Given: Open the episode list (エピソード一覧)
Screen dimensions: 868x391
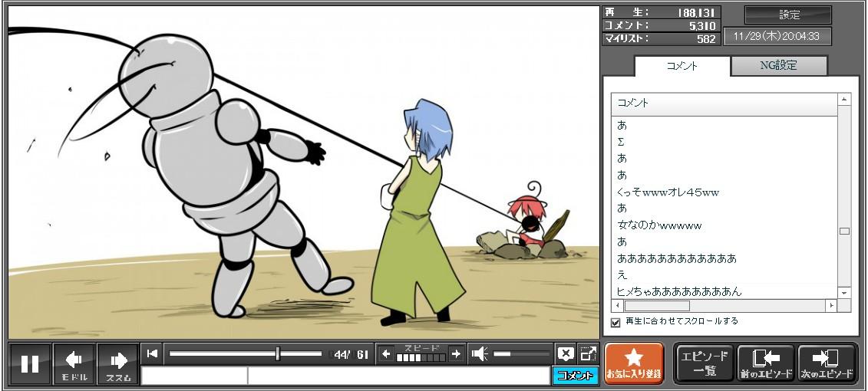Looking at the screenshot, I should pyautogui.click(x=705, y=363).
